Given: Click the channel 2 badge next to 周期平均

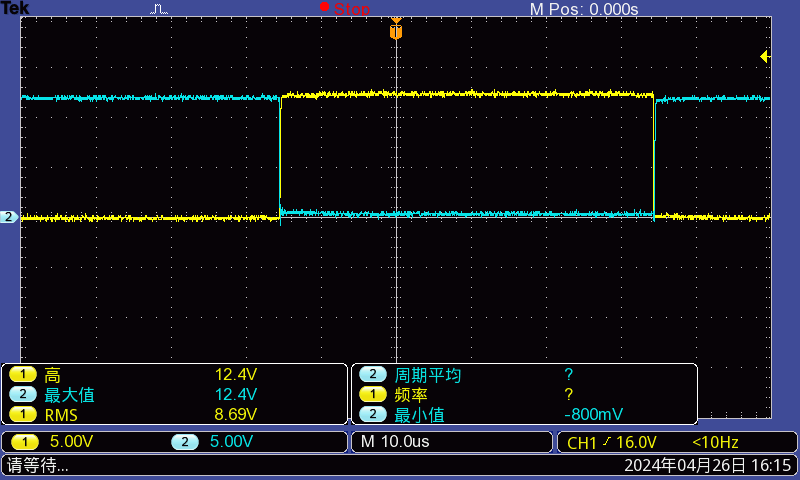Looking at the screenshot, I should (373, 374).
